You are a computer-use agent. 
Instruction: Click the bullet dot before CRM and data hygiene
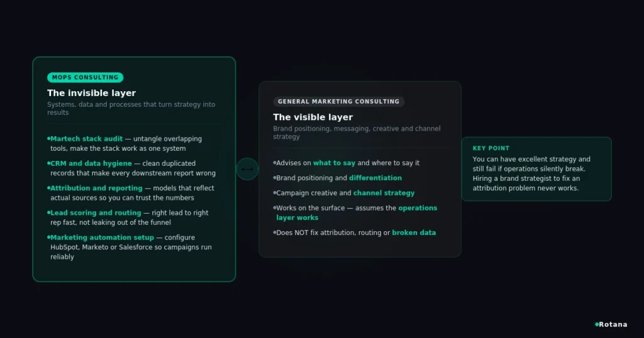(x=48, y=163)
